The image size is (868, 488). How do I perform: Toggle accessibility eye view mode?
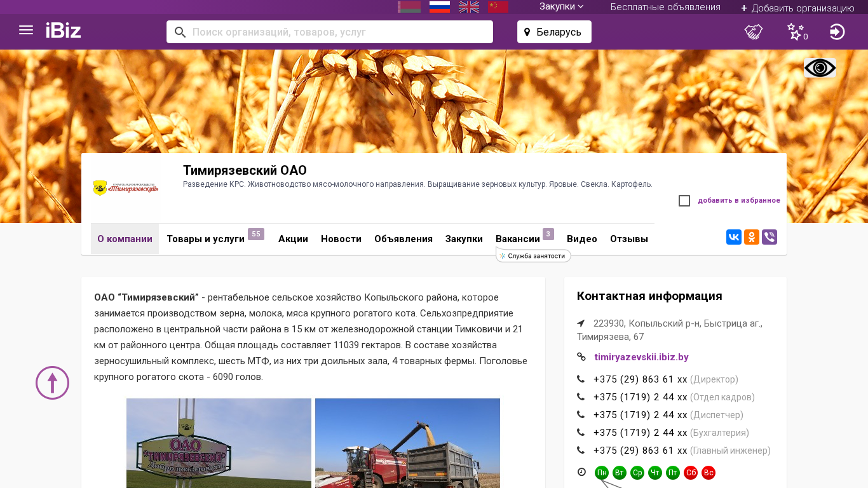coord(820,68)
